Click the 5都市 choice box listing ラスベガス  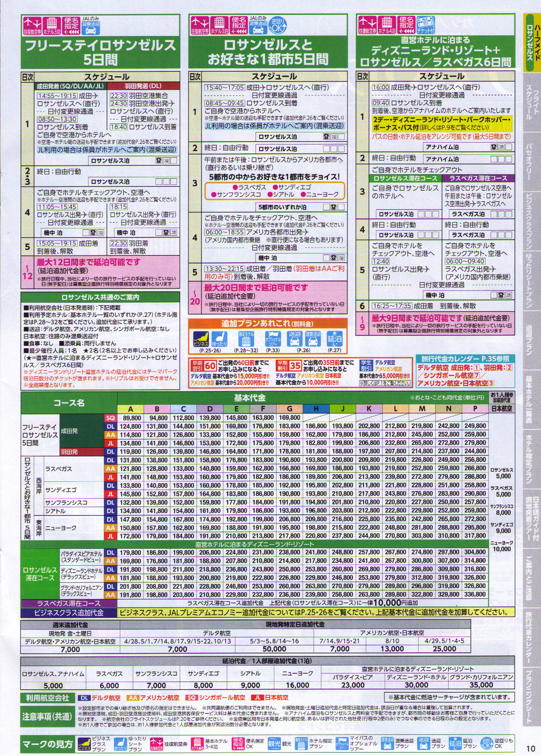pos(274,191)
